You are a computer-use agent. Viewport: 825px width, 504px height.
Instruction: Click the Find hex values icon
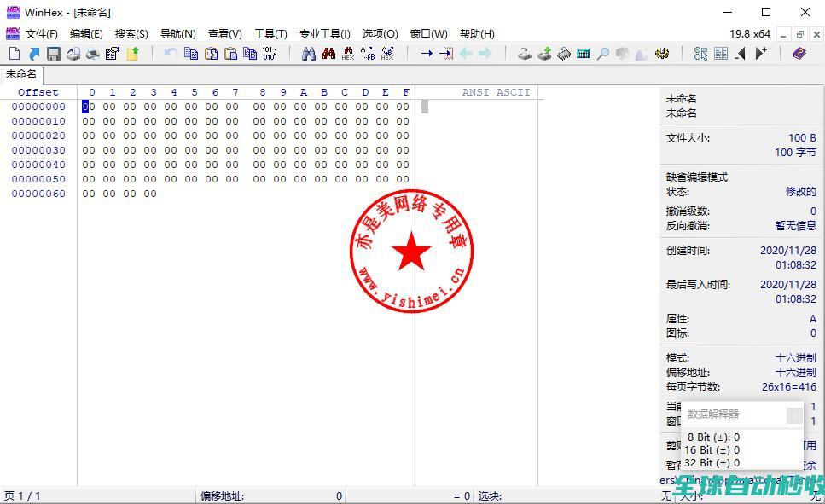348,54
